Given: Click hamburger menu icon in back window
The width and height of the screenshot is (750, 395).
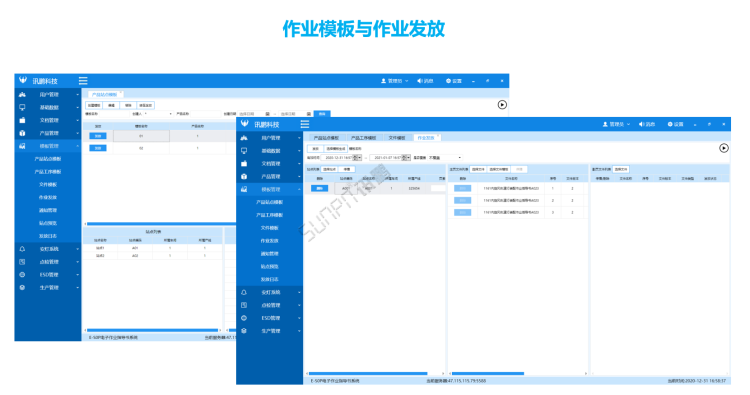Looking at the screenshot, I should click(83, 81).
